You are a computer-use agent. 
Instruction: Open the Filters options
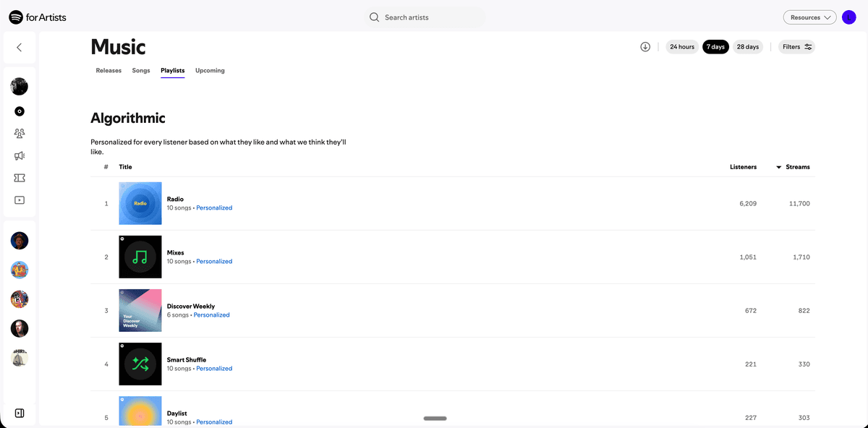point(797,47)
